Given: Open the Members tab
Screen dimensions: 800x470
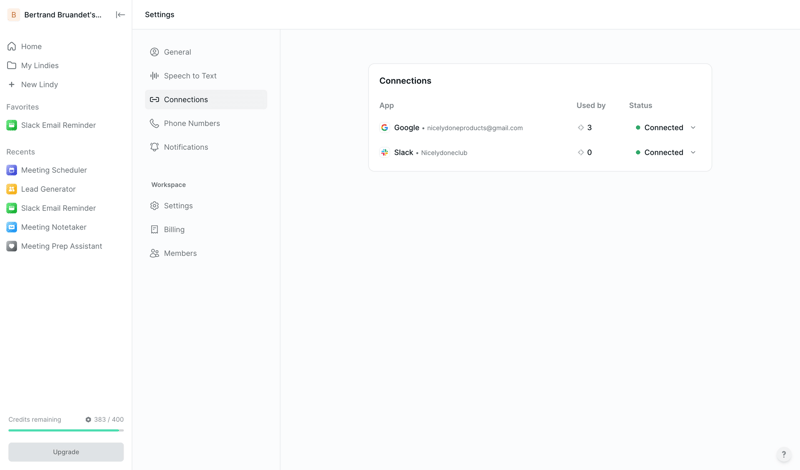Looking at the screenshot, I should click(206, 253).
